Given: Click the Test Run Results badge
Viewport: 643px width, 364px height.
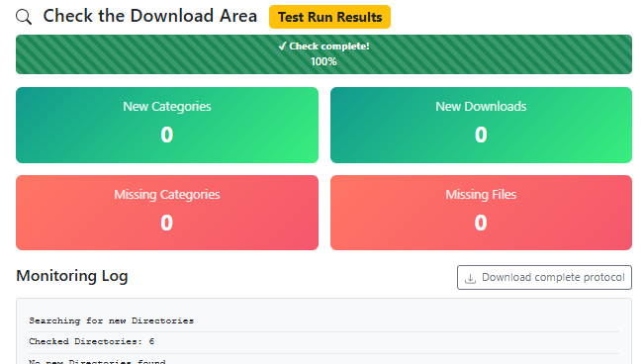Looking at the screenshot, I should click(329, 17).
